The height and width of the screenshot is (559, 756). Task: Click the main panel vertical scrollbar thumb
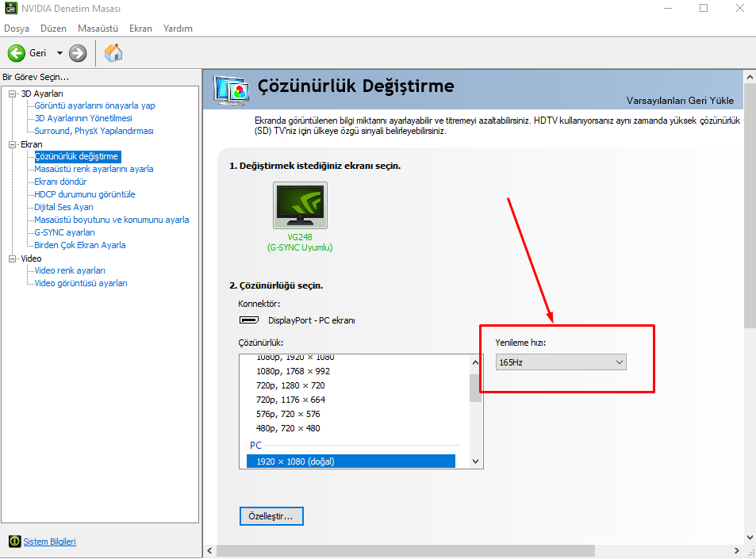pyautogui.click(x=750, y=206)
